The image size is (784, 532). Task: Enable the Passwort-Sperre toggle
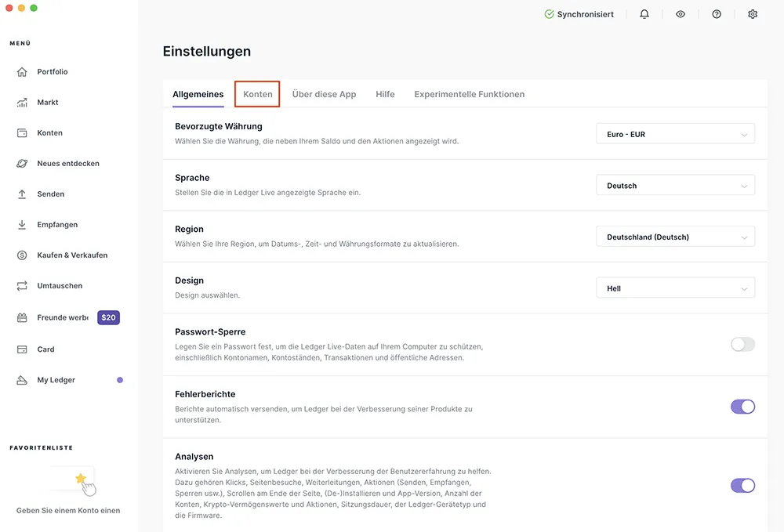[742, 344]
